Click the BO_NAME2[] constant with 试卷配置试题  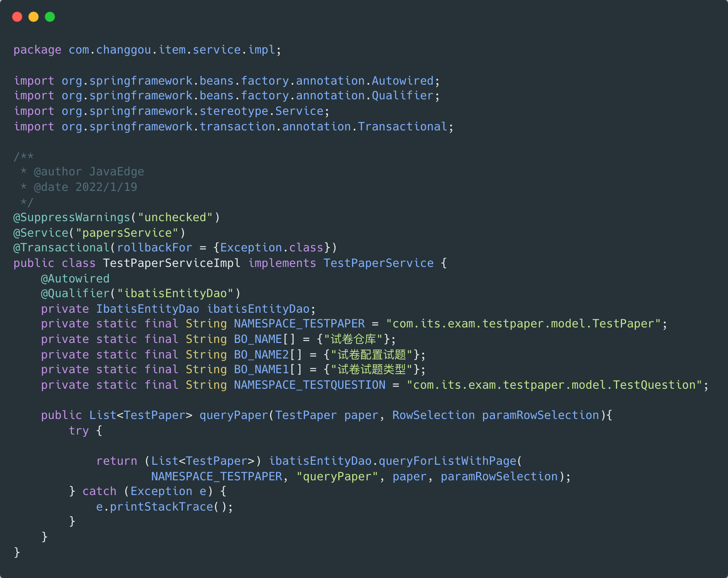click(233, 355)
